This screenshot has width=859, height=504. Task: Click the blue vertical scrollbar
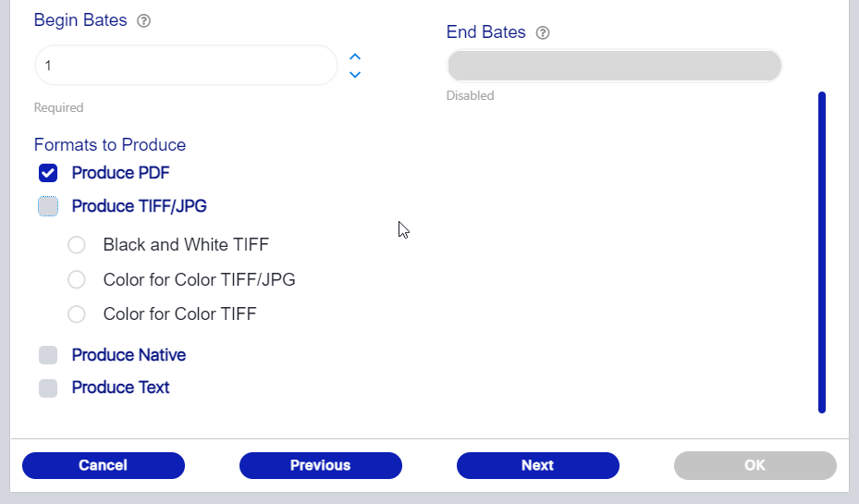point(822,252)
